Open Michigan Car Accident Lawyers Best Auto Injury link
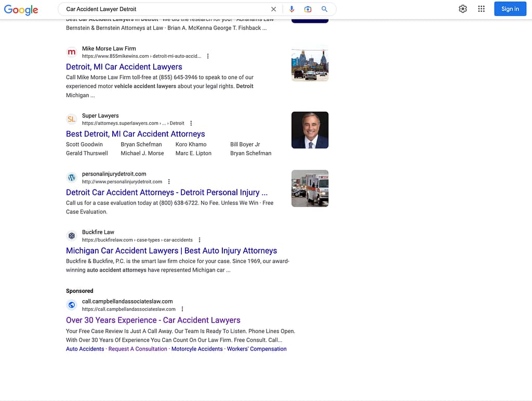 [171, 251]
